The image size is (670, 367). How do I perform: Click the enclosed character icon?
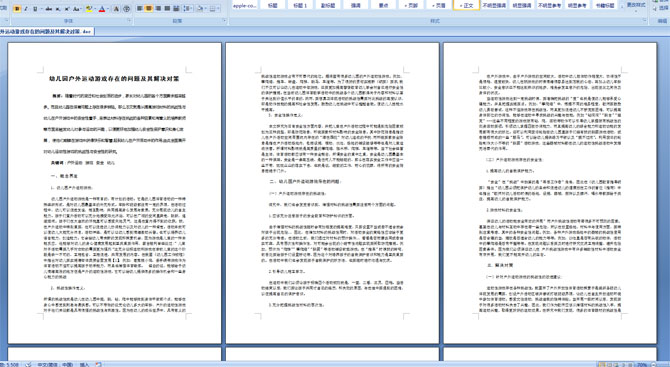(126, 9)
